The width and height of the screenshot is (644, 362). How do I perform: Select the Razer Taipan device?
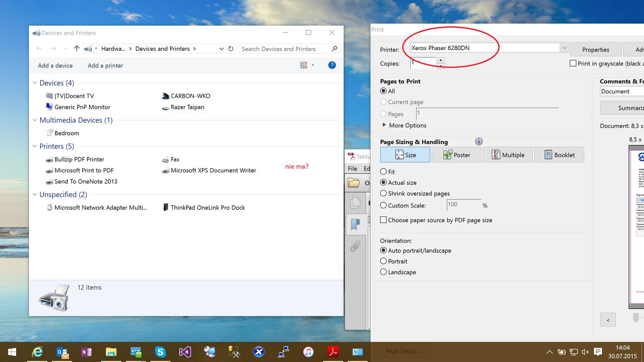point(183,107)
